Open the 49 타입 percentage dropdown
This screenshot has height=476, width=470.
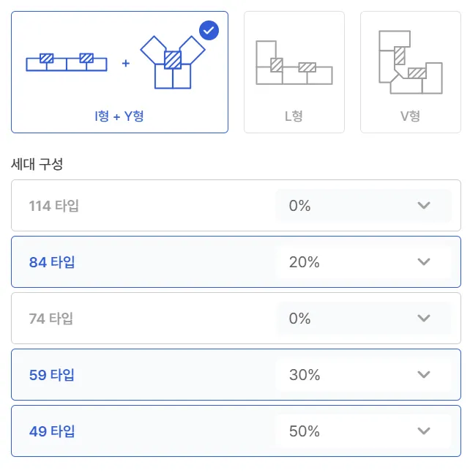point(363,431)
